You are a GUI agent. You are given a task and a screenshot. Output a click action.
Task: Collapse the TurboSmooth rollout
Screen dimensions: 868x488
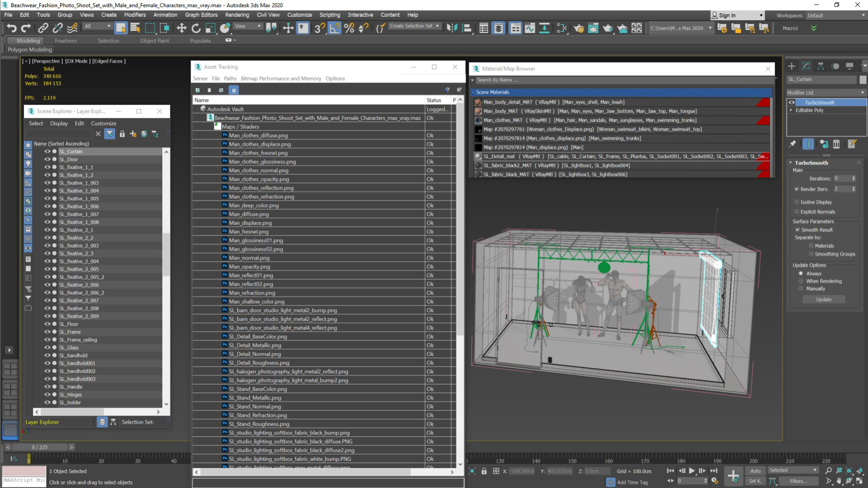(x=791, y=163)
